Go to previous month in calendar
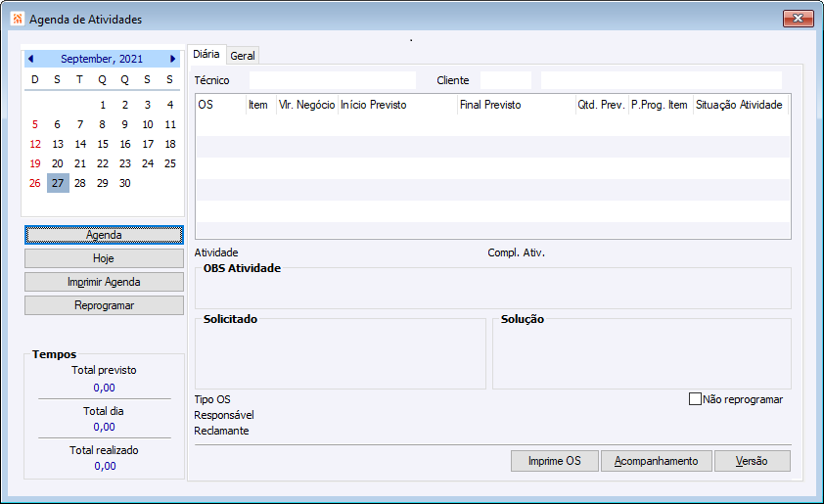The width and height of the screenshot is (824, 504). coord(30,59)
